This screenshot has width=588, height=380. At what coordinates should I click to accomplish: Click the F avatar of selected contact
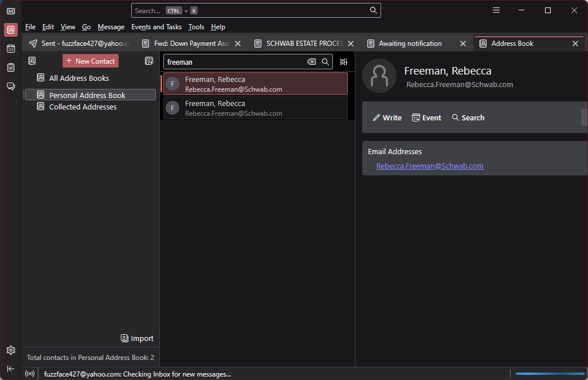click(173, 84)
